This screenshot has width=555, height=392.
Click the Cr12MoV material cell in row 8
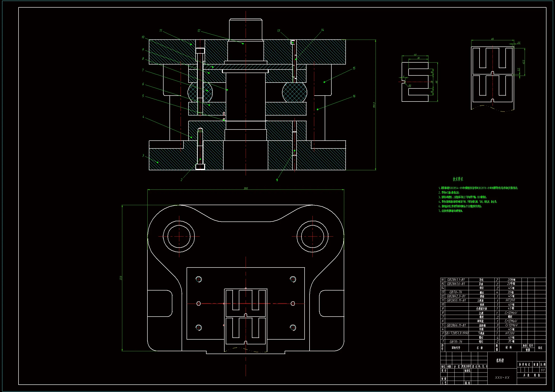[x=511, y=313]
